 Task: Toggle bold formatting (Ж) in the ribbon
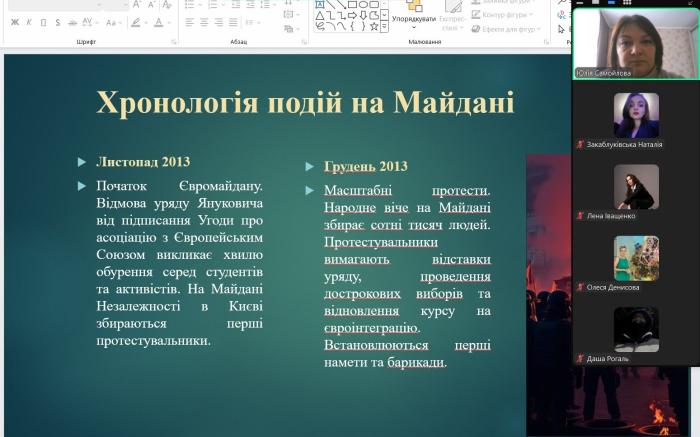[13, 22]
